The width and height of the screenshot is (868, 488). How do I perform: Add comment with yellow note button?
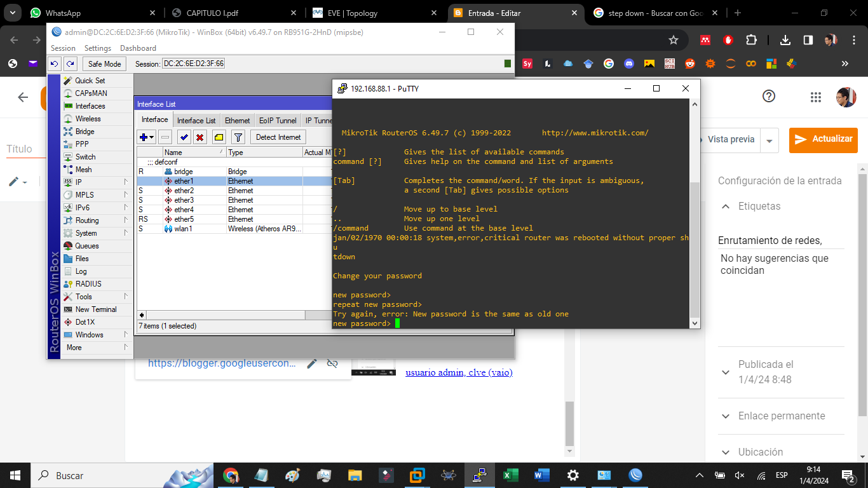click(219, 137)
